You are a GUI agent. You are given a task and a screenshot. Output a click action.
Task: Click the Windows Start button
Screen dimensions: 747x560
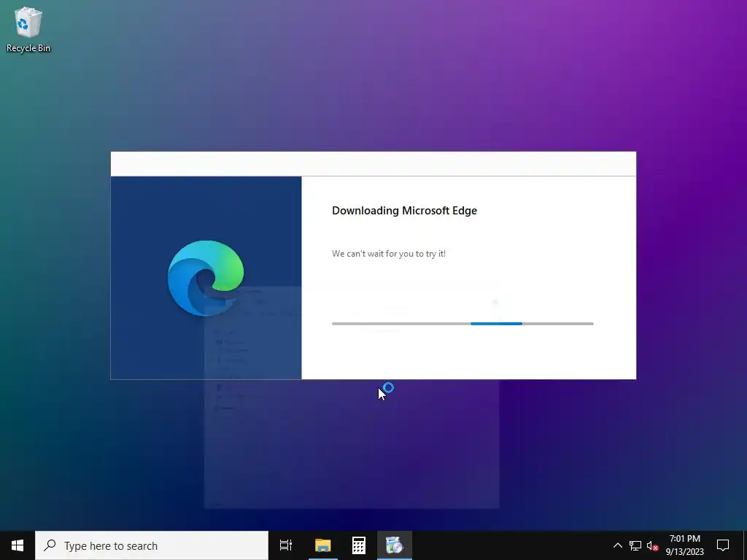coord(18,545)
